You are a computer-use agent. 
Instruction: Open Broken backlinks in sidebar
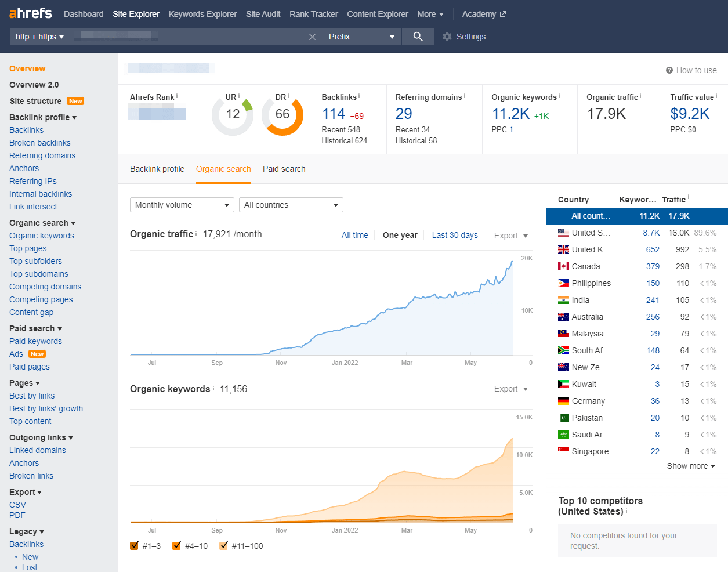tap(40, 143)
